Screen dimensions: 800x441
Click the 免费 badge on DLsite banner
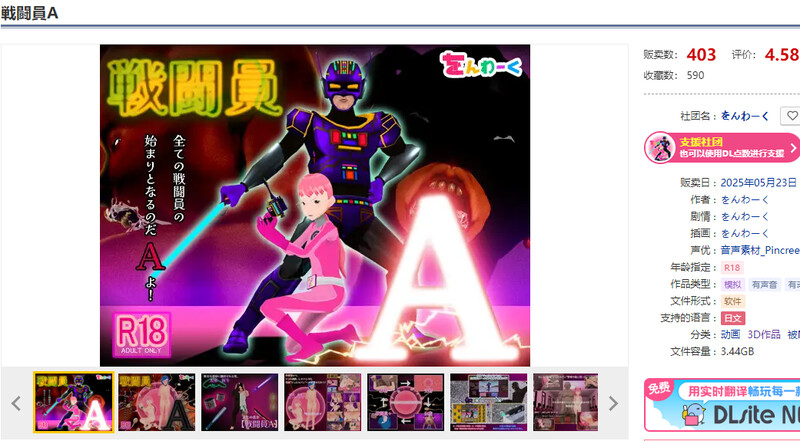[x=658, y=389]
